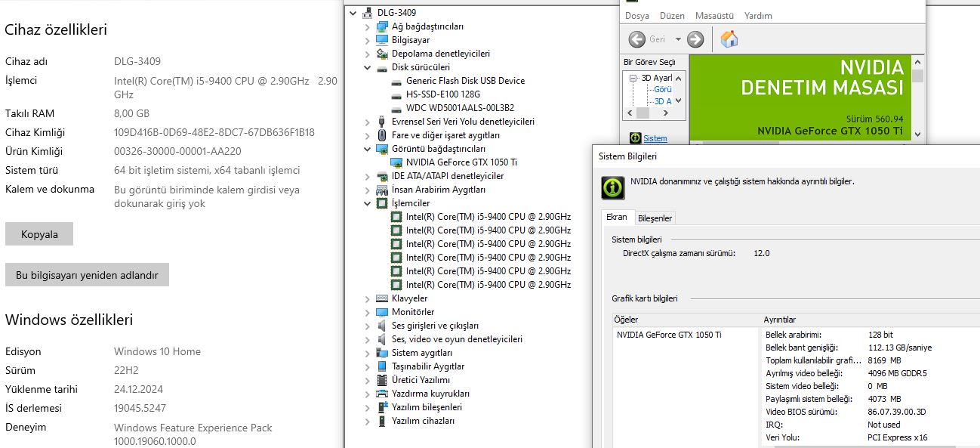Expand Depolama denetleyicileri node
The width and height of the screenshot is (980, 448).
click(367, 54)
